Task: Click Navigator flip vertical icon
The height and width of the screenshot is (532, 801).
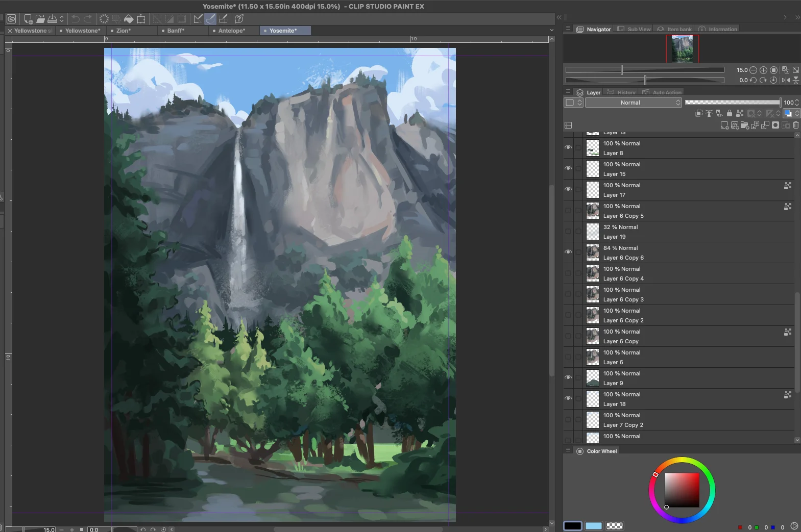Action: coord(796,80)
